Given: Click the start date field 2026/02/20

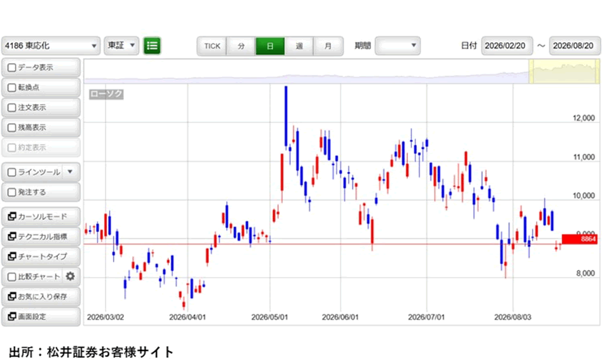Looking at the screenshot, I should [x=507, y=46].
